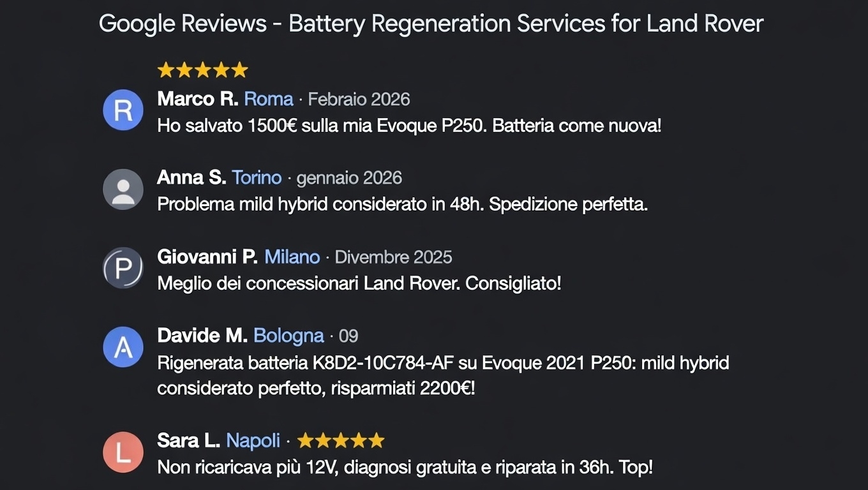The width and height of the screenshot is (868, 490).
Task: Open the Torino location link
Action: 257,177
